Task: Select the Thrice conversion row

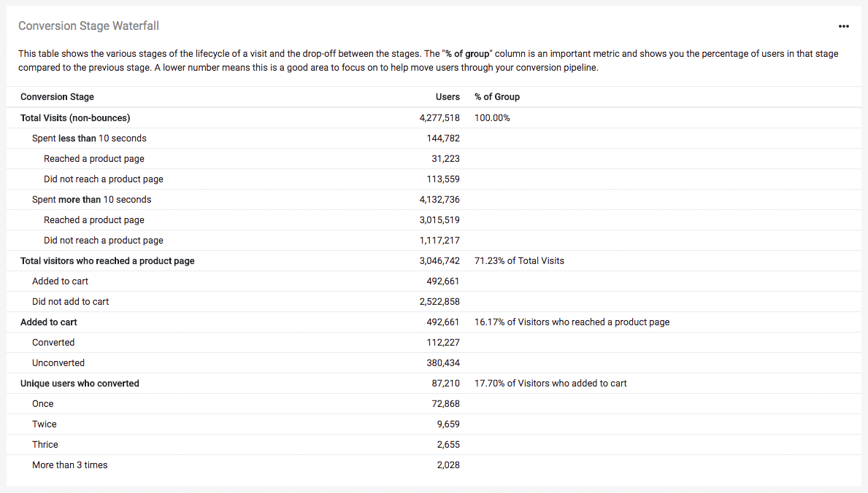Action: 45,444
